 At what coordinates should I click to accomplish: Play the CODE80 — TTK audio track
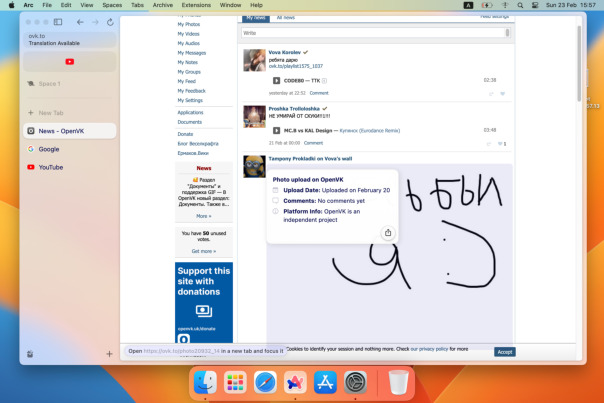(x=276, y=80)
